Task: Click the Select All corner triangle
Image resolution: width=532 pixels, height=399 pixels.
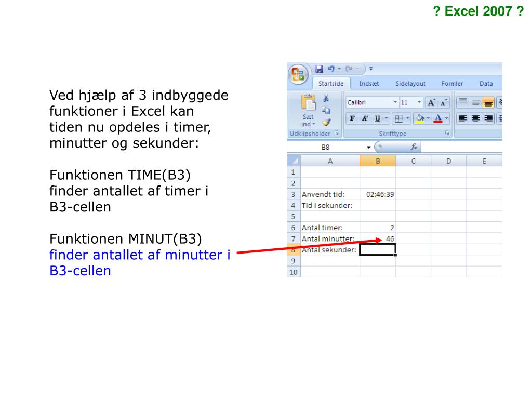Action: coord(294,161)
